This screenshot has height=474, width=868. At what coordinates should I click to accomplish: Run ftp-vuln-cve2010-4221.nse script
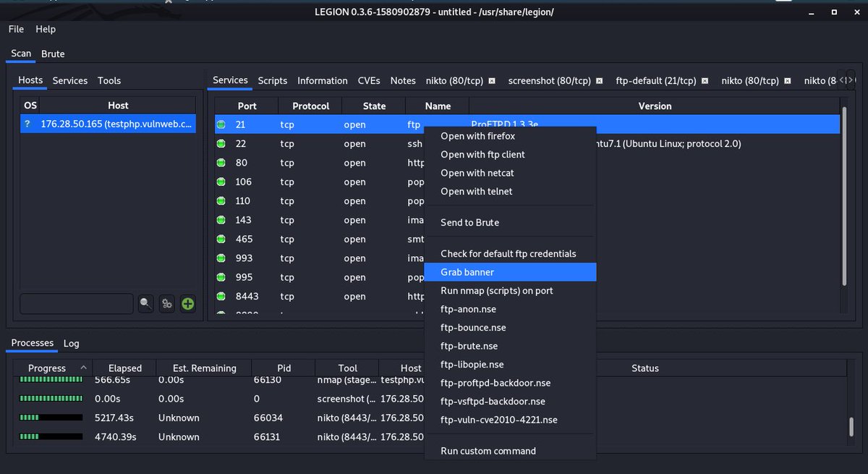coord(510,420)
